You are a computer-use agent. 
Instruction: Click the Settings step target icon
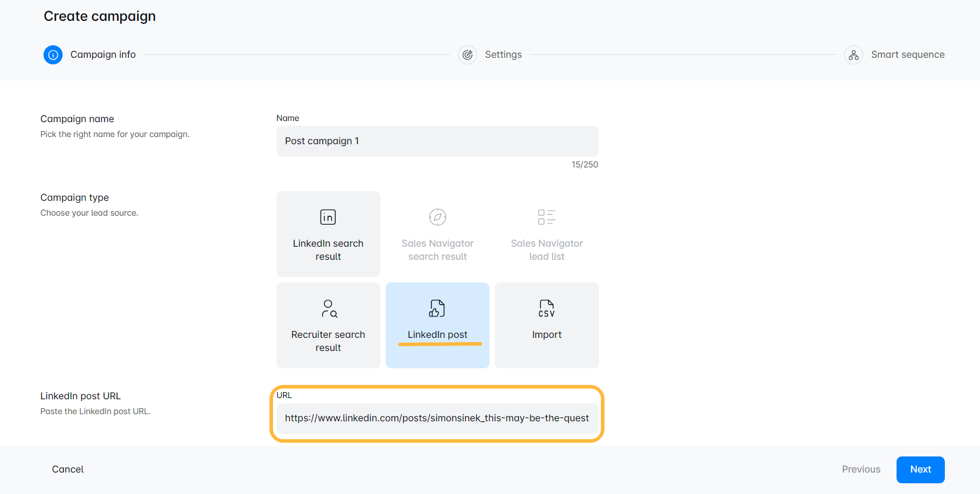(x=467, y=55)
